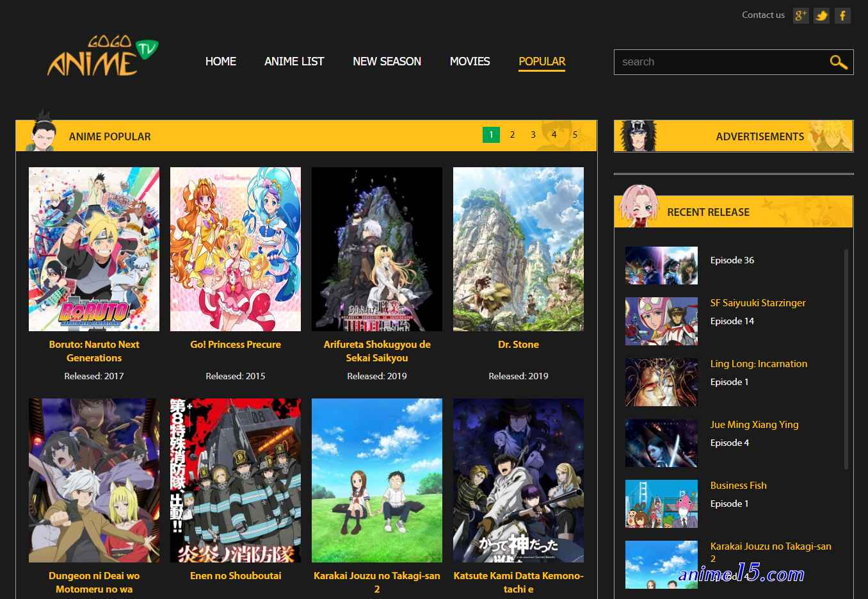Click Katsute Kami Datta Kemono-tachi e title
868x599 pixels.
[x=518, y=582]
